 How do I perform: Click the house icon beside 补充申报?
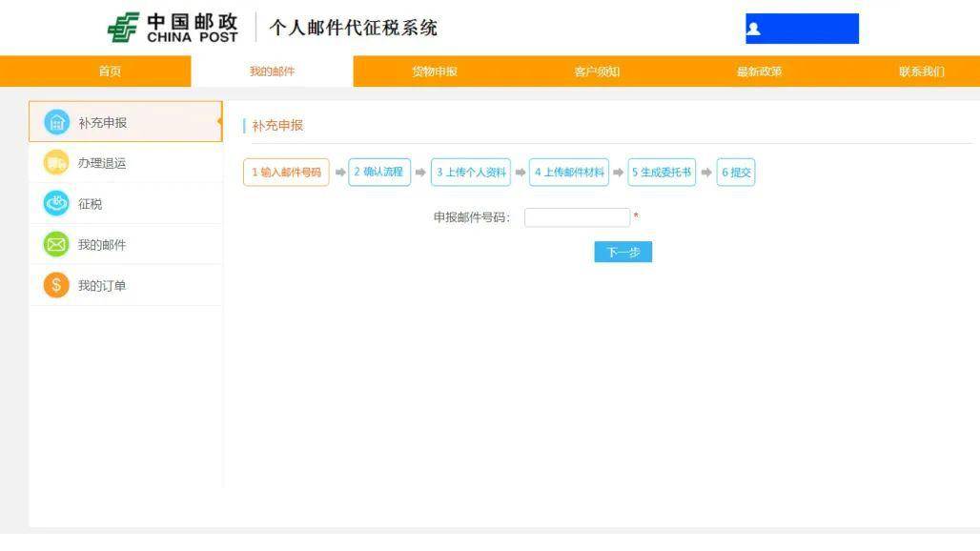coord(56,122)
